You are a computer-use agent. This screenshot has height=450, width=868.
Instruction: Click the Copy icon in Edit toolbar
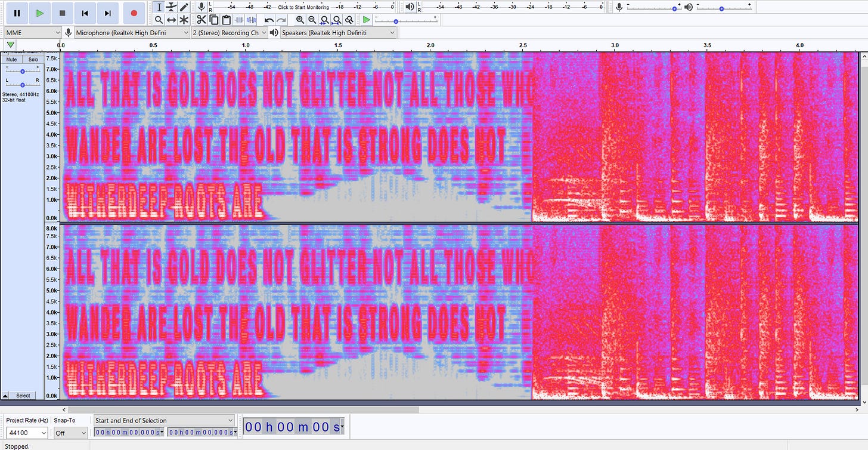[213, 20]
